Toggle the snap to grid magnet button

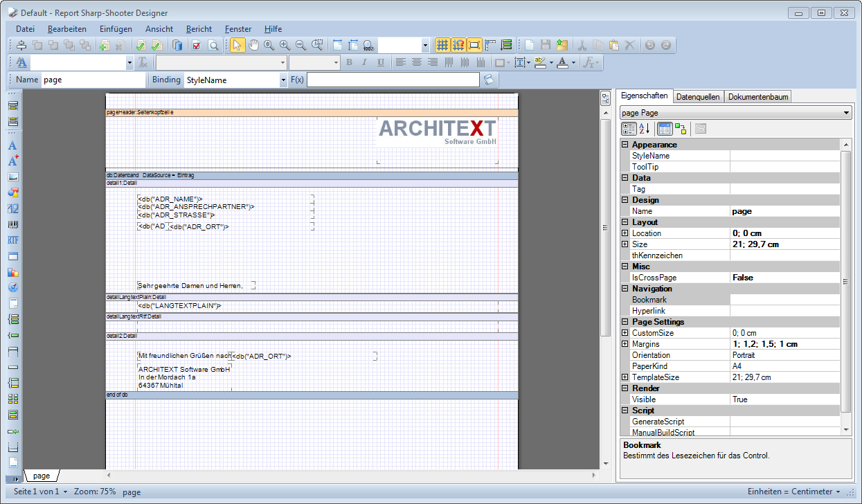tap(458, 45)
